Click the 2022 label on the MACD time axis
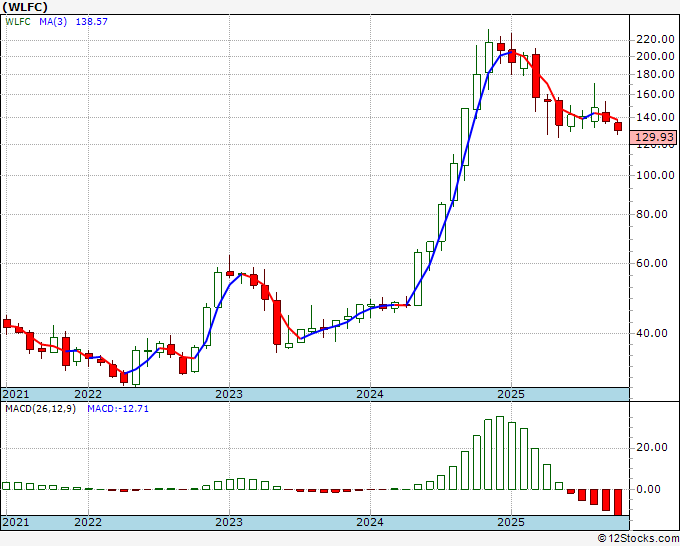Image resolution: width=680 pixels, height=546 pixels. (88, 522)
